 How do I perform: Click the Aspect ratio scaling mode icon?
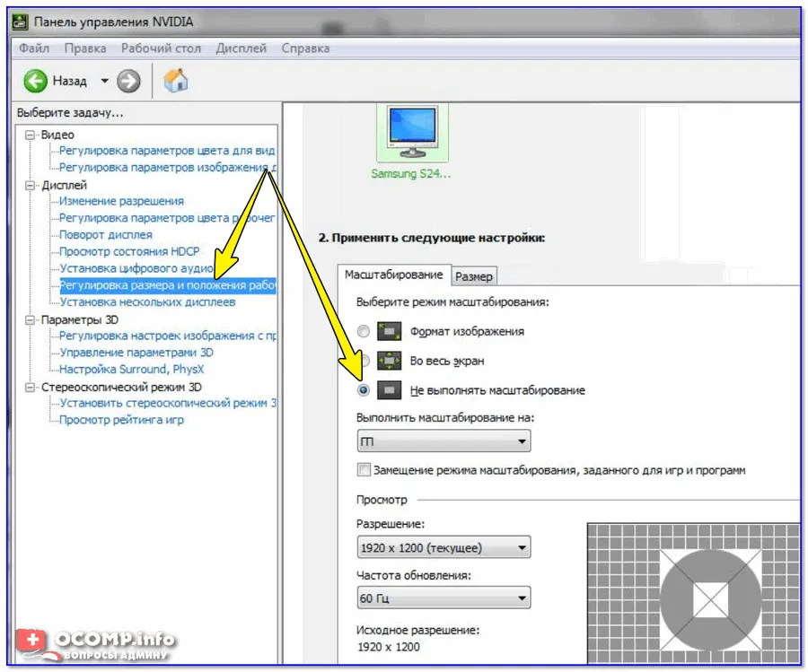click(x=389, y=331)
